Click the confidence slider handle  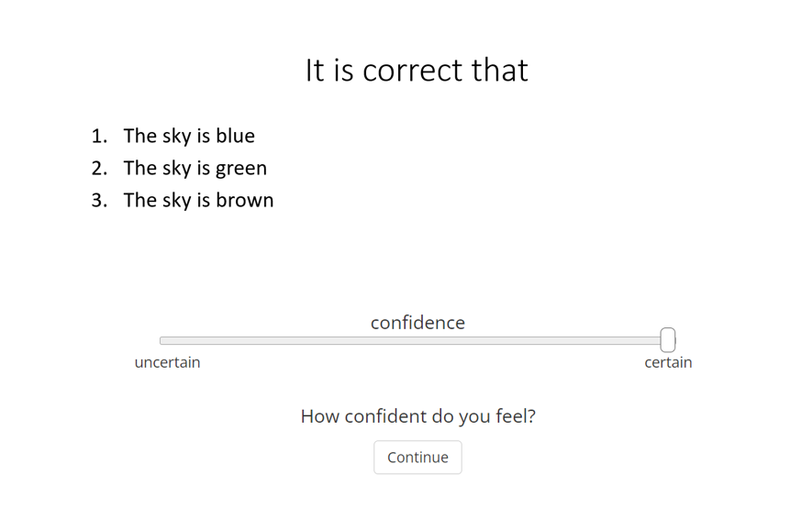[668, 340]
